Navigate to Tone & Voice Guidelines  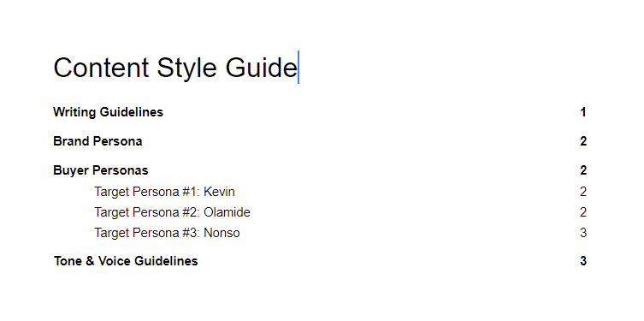tap(126, 261)
